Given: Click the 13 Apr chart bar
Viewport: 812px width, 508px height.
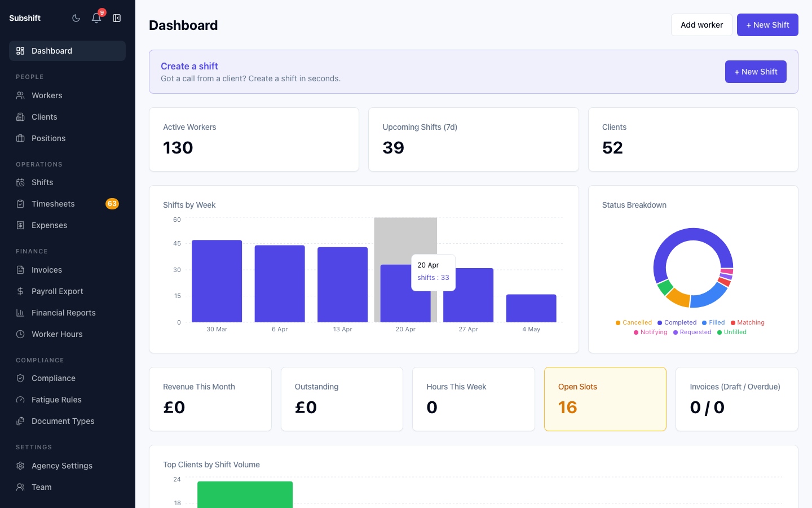Looking at the screenshot, I should coord(343,284).
